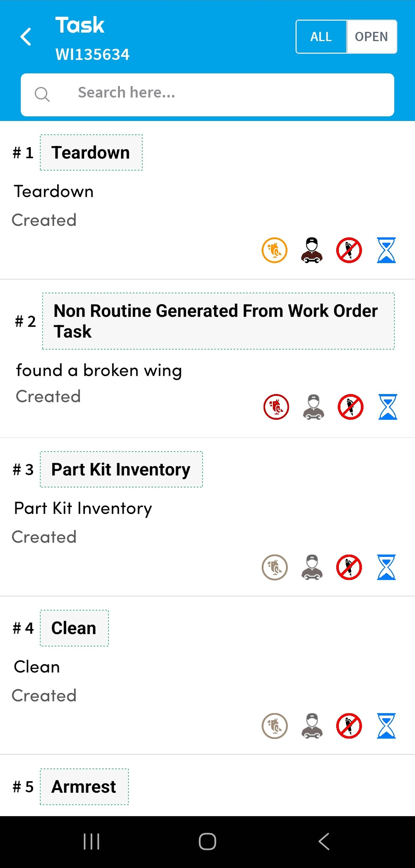This screenshot has width=415, height=868.
Task: Tap Part Kit Inventory's grey mechanic icon
Action: click(312, 567)
